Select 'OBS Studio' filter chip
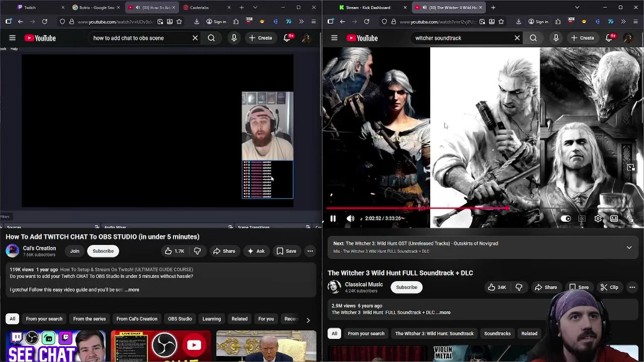Viewport: 644px width, 362px height. 180,319
